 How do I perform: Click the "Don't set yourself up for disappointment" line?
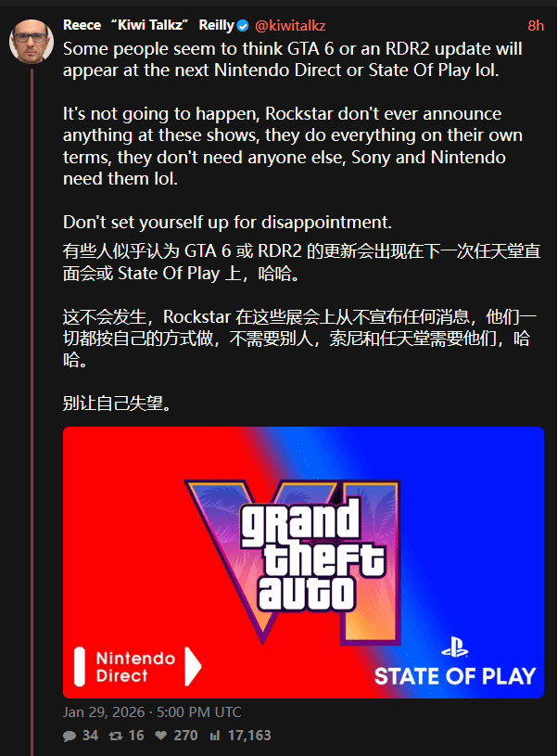(x=227, y=223)
